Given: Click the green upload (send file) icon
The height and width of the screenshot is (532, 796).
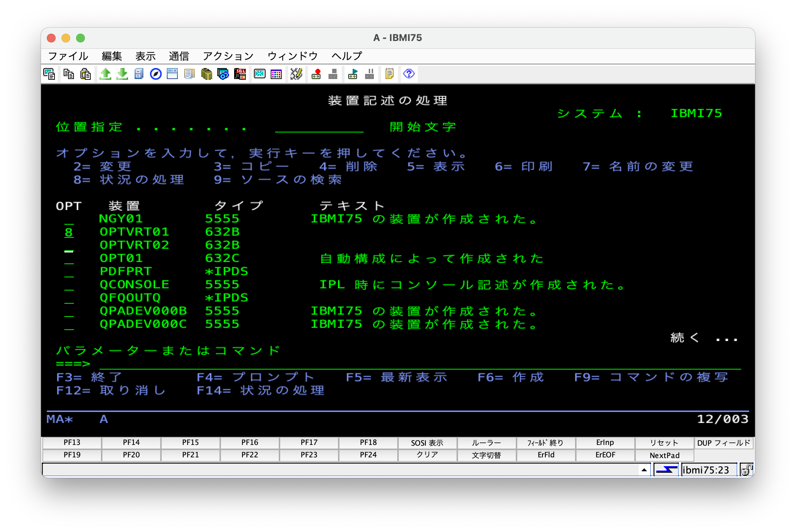Looking at the screenshot, I should 105,74.
